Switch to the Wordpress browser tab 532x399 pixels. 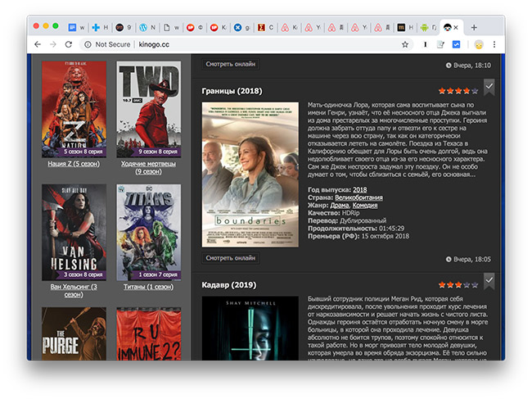147,27
